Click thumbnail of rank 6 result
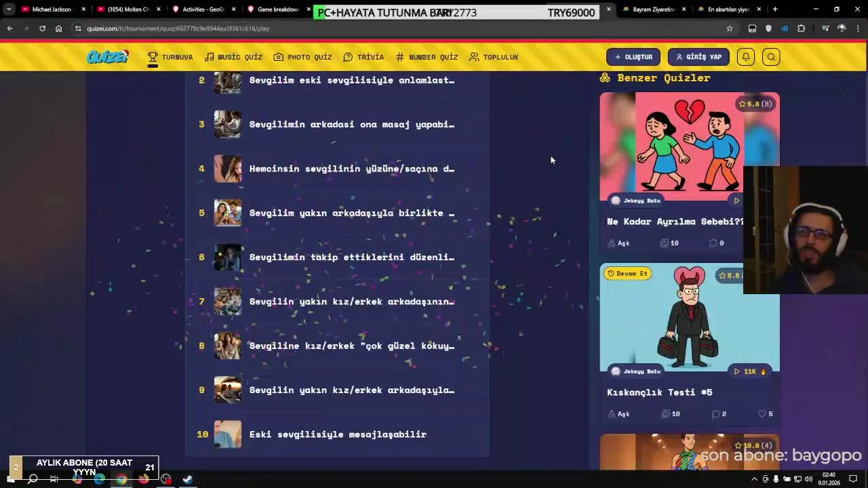The width and height of the screenshot is (868, 488). 228,257
